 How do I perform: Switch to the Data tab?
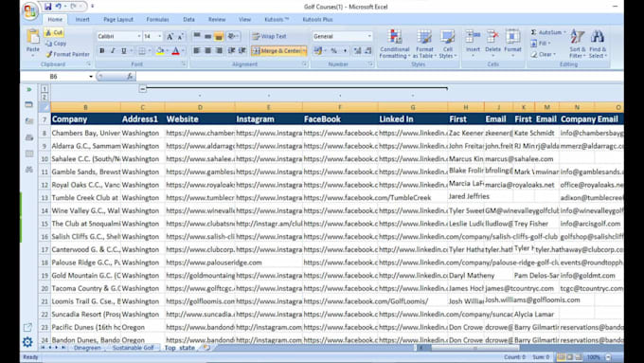188,19
